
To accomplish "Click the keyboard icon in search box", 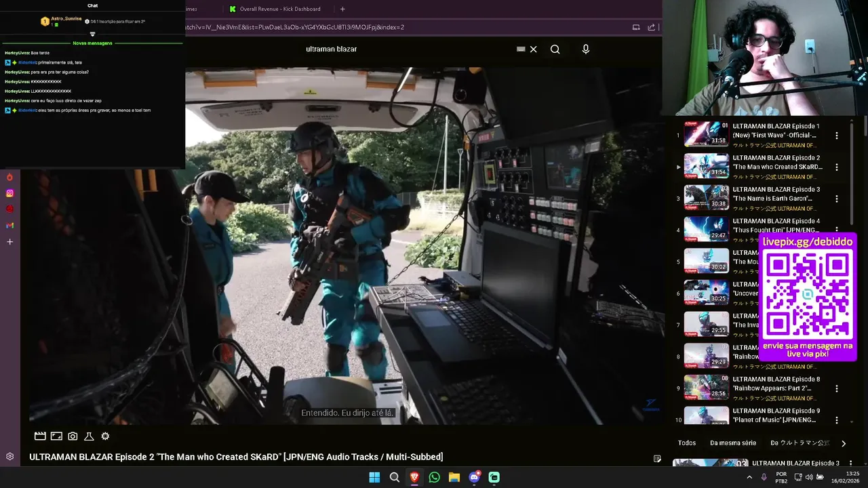I will tap(521, 49).
